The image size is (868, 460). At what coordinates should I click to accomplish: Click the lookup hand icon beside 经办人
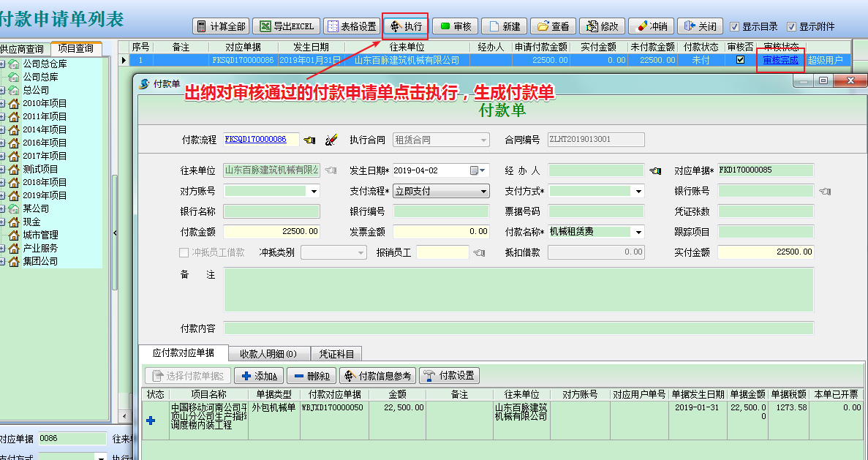pyautogui.click(x=655, y=170)
